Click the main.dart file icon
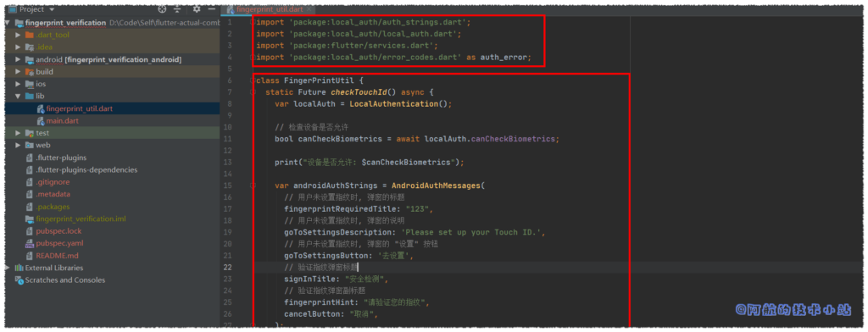The height and width of the screenshot is (332, 868). coord(41,120)
